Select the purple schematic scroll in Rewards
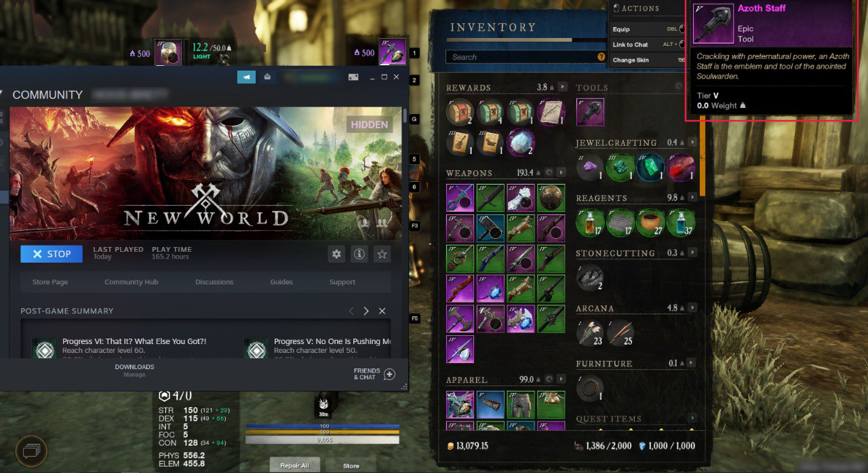 tap(551, 112)
